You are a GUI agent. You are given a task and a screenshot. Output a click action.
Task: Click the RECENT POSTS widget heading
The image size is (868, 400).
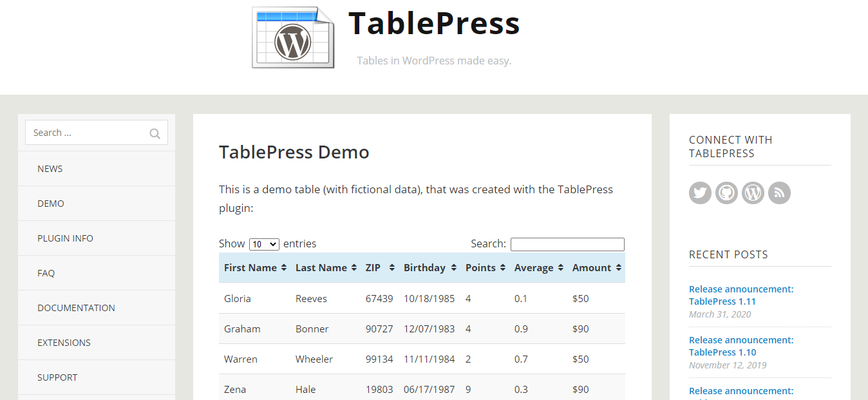pyautogui.click(x=728, y=254)
